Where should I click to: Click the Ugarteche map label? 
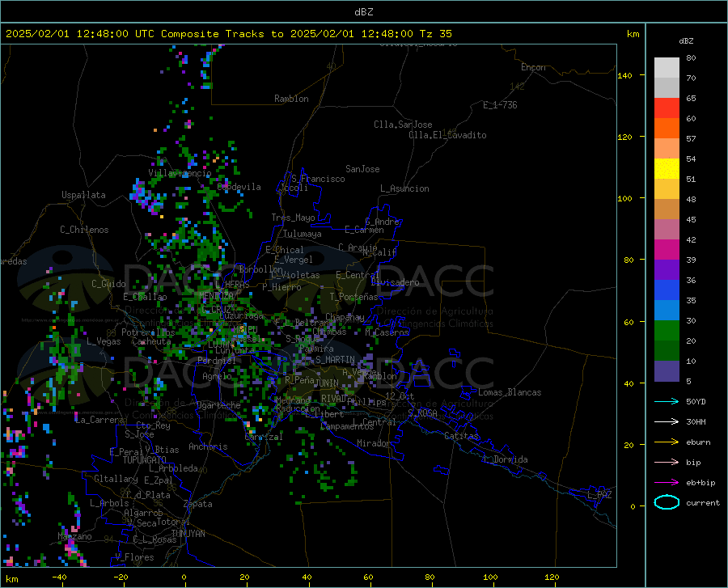coord(218,405)
